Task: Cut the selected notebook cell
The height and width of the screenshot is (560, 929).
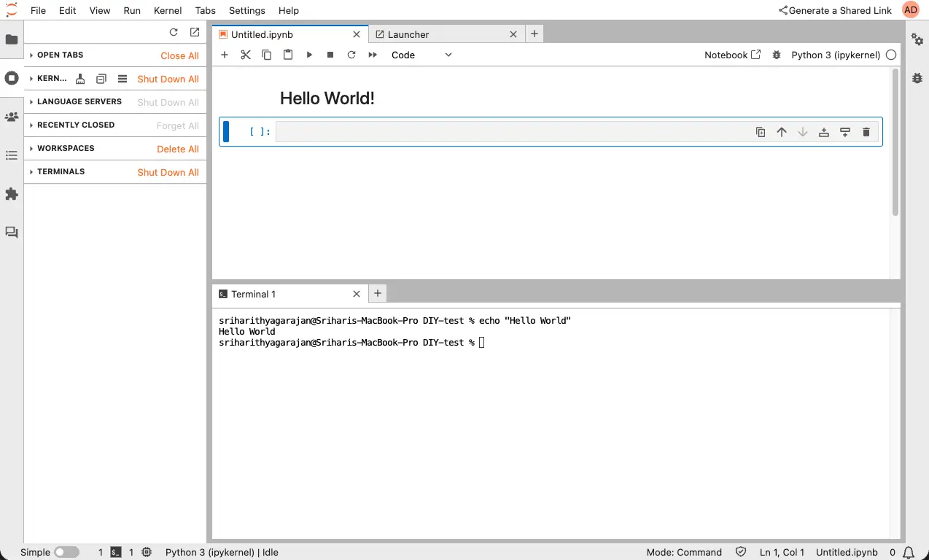Action: [246, 55]
